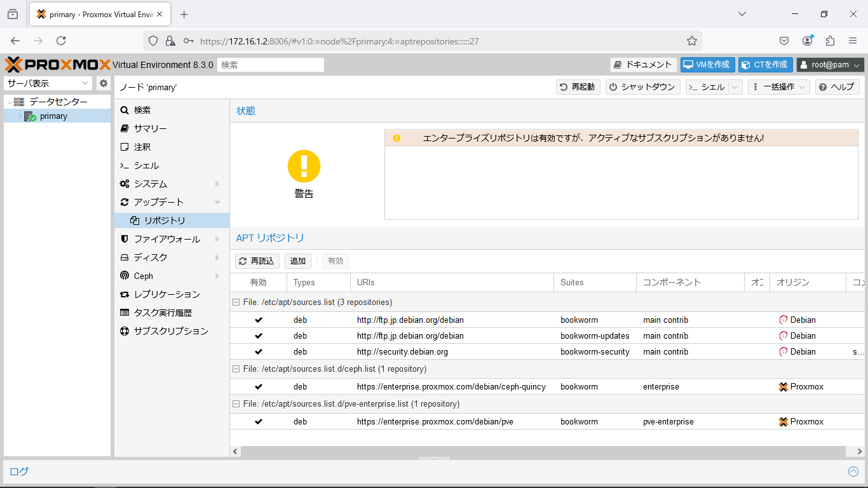List all tabs with the chevron button
The width and height of the screenshot is (868, 488).
tap(742, 14)
